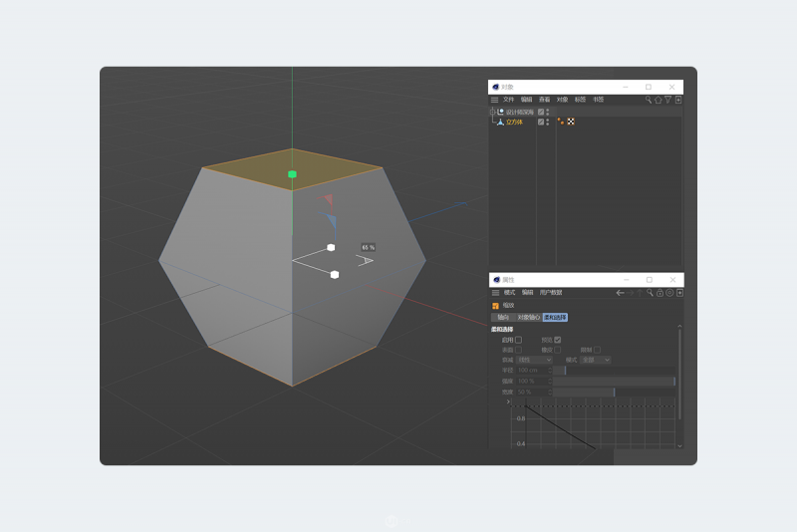
Task: Toggle the 立方体 editor visibility check box
Action: (x=541, y=122)
